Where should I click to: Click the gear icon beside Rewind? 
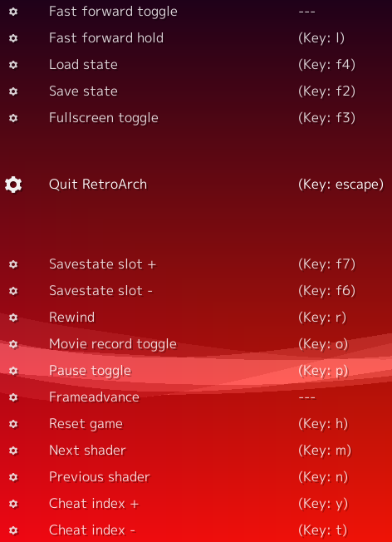13,318
